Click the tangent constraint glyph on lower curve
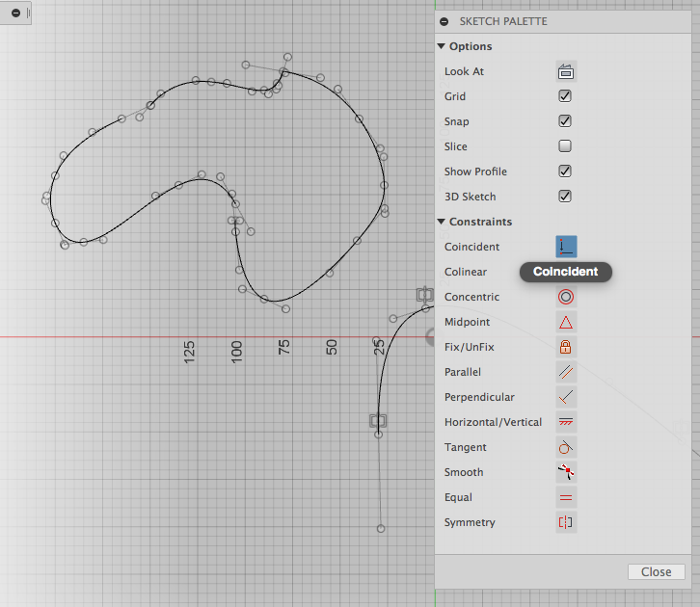Screen dimensions: 700x607 (x=378, y=421)
